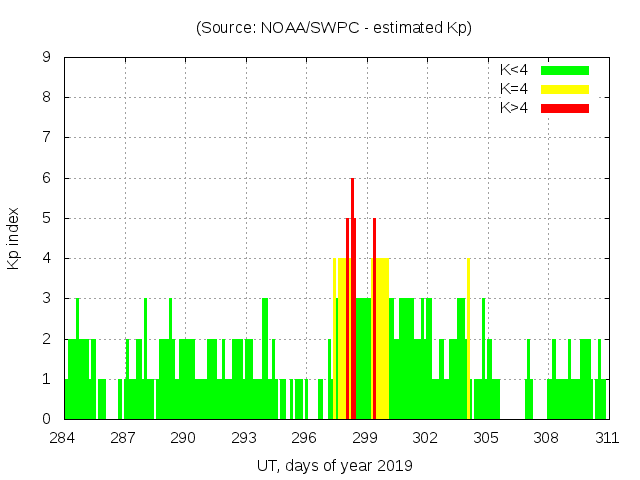Click the yellow K=4 legend swatch
Viewport: 640px width, 480px height.
[x=565, y=89]
